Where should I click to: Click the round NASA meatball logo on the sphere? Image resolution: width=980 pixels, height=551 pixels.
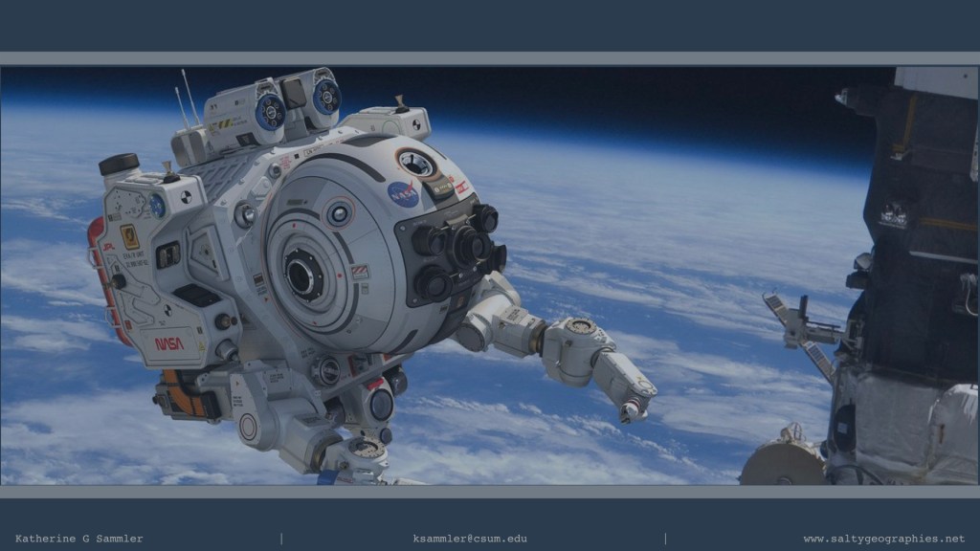pyautogui.click(x=403, y=193)
